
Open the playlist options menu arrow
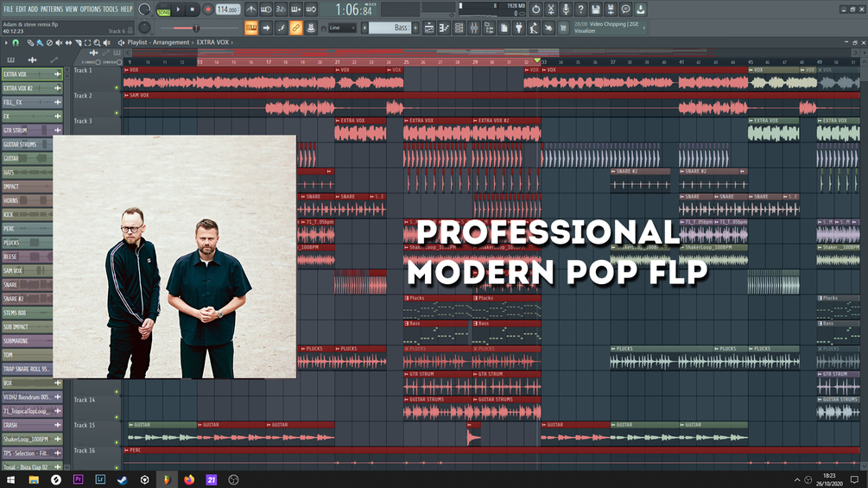pyautogui.click(x=6, y=42)
